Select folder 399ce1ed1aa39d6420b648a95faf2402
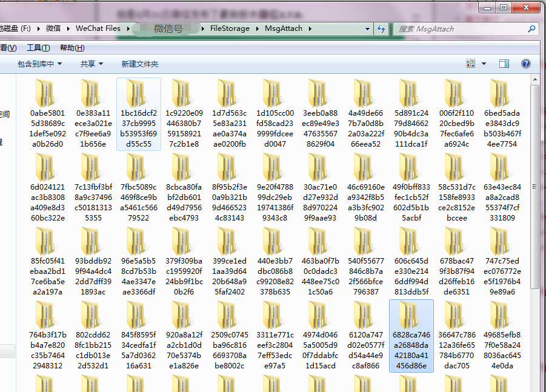 pos(230,262)
